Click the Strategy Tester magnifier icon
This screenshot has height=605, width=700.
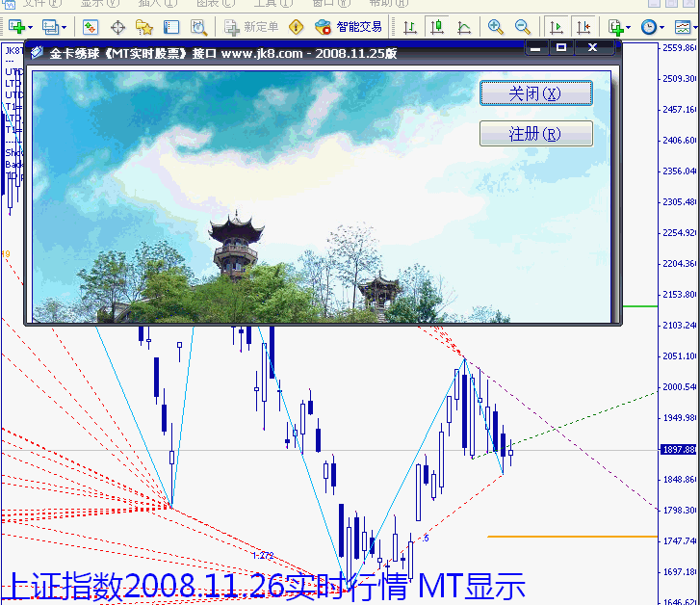pyautogui.click(x=198, y=27)
